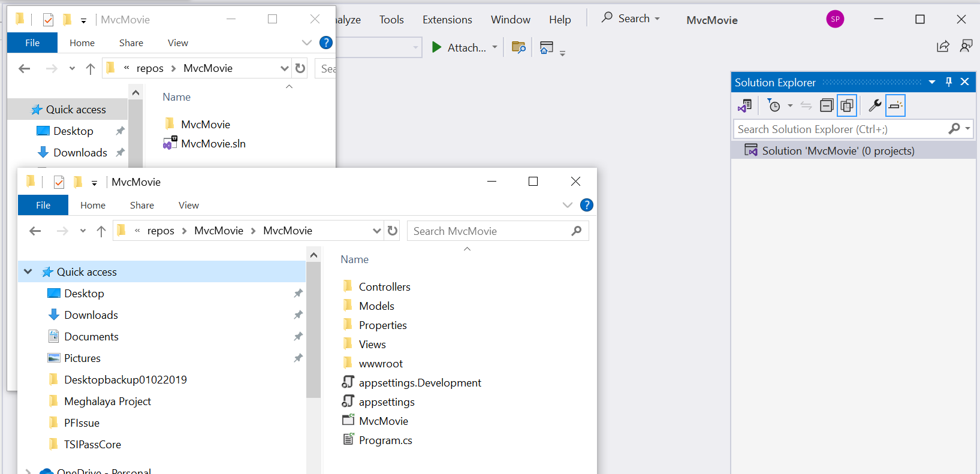Click Pending Changes Filter clock icon
This screenshot has width=980, height=474.
[x=774, y=106]
